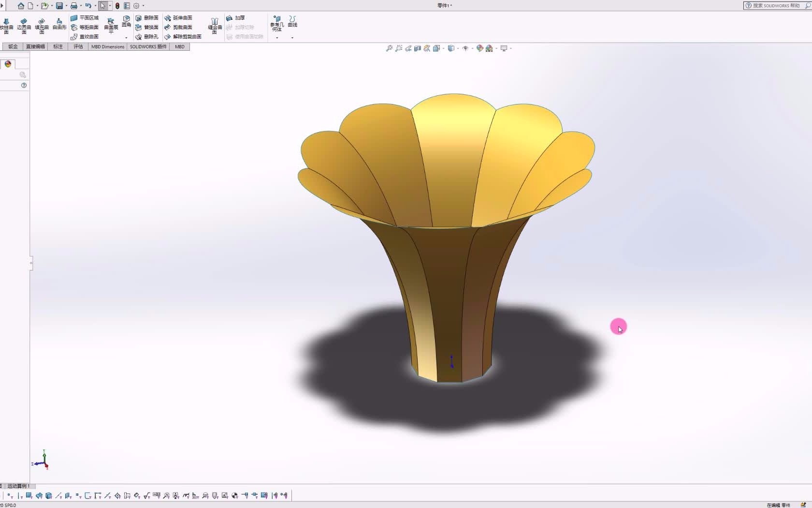Expand the menu flyout arrow at the top left

coord(2,6)
